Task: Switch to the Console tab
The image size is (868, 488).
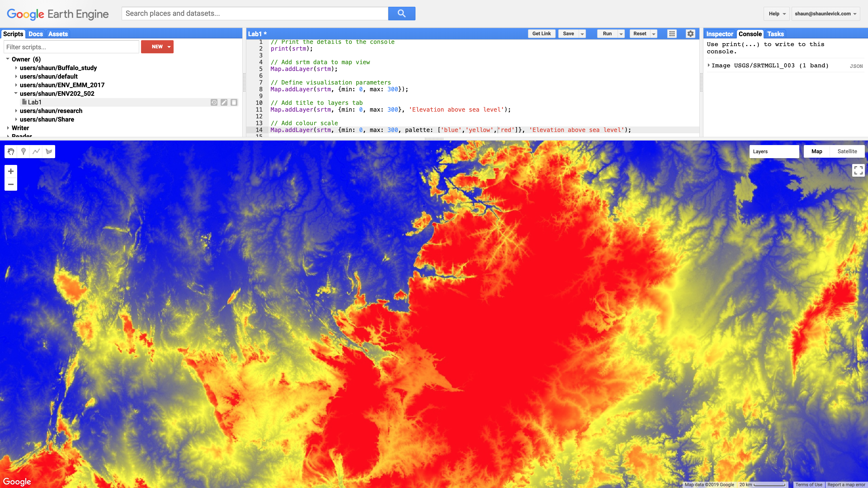Action: click(x=750, y=34)
